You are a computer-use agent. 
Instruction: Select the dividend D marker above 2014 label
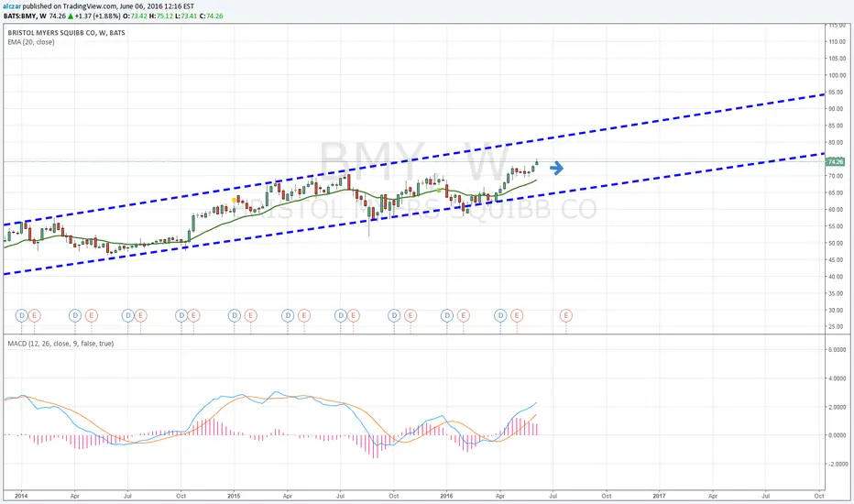point(21,315)
